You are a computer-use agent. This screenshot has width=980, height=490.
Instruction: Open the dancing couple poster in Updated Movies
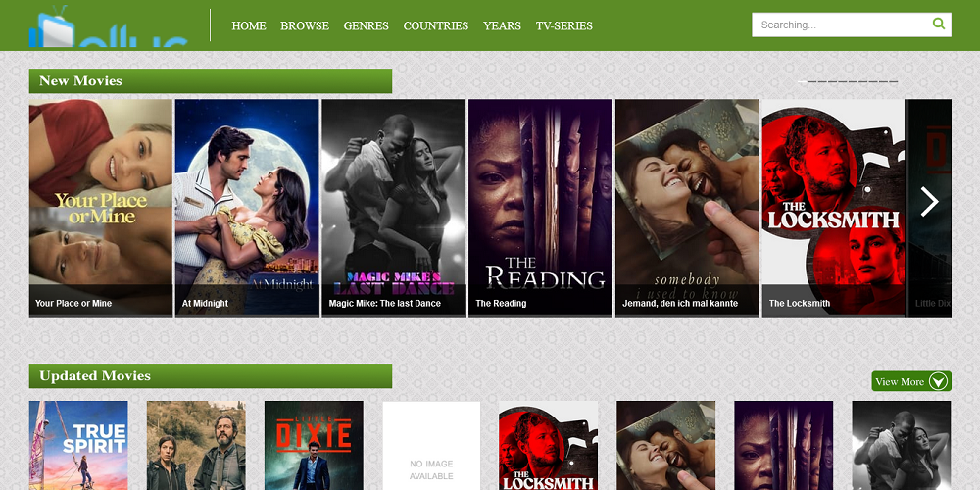tap(902, 445)
